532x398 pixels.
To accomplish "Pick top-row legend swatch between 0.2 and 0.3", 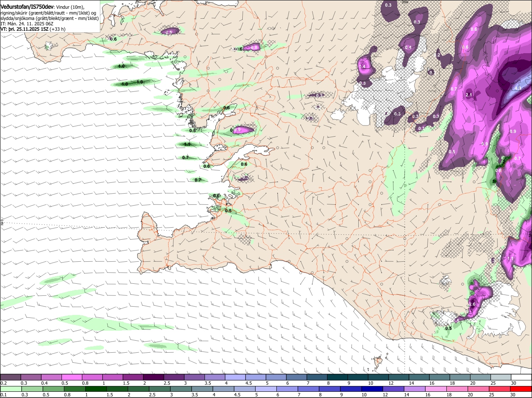I will [x=11, y=377].
